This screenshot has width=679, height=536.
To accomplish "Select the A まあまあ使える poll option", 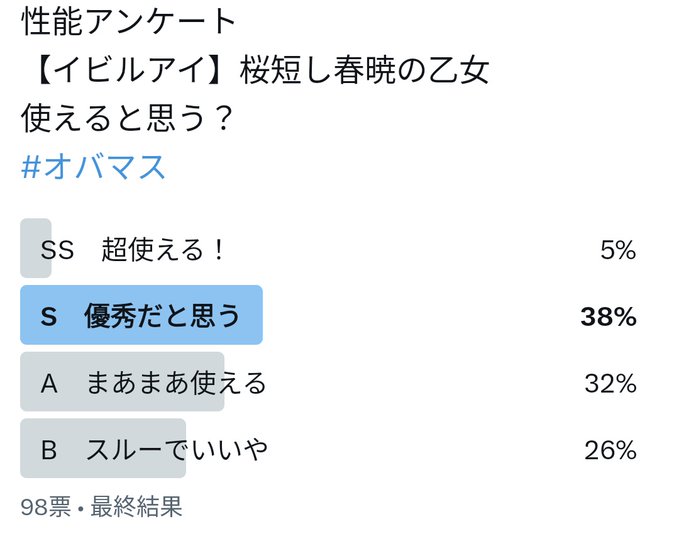I will (328, 382).
